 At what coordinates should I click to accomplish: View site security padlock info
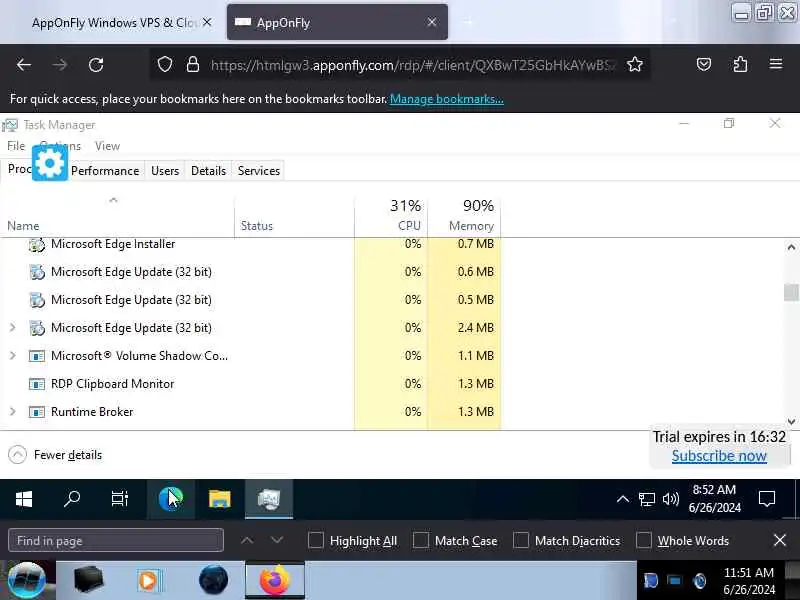pyautogui.click(x=192, y=65)
